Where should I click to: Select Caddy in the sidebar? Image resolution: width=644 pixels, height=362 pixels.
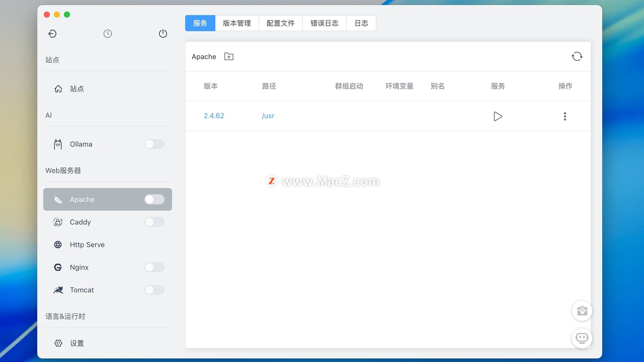(x=108, y=222)
